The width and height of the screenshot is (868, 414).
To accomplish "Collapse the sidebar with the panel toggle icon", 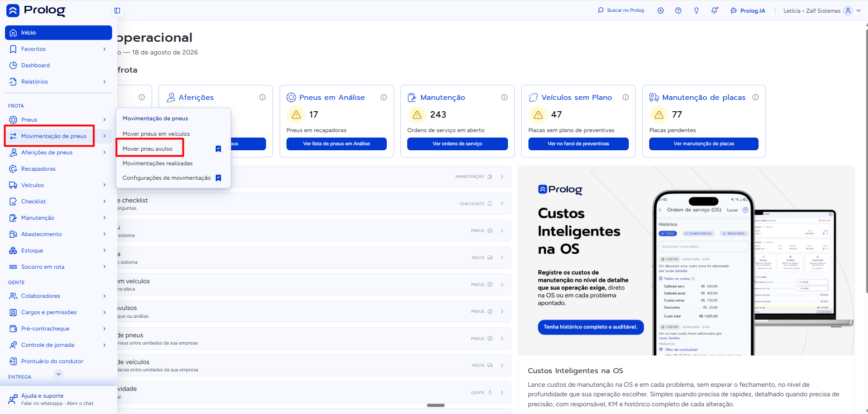I will [117, 10].
